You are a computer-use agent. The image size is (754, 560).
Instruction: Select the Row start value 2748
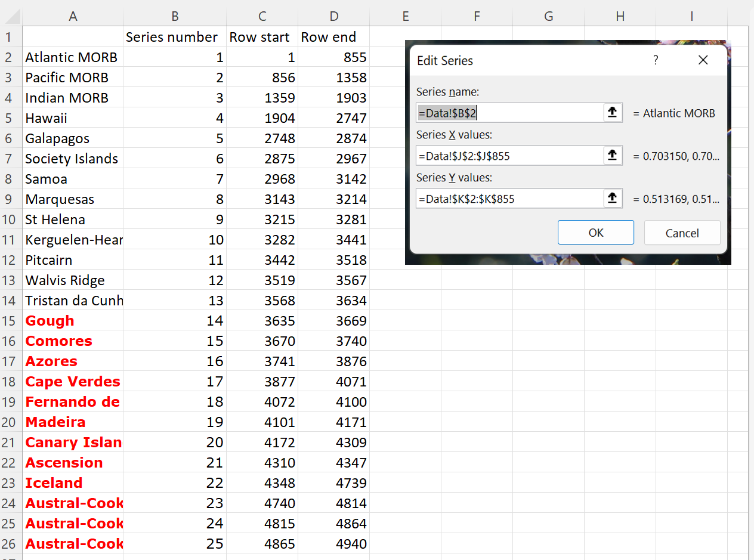point(262,138)
